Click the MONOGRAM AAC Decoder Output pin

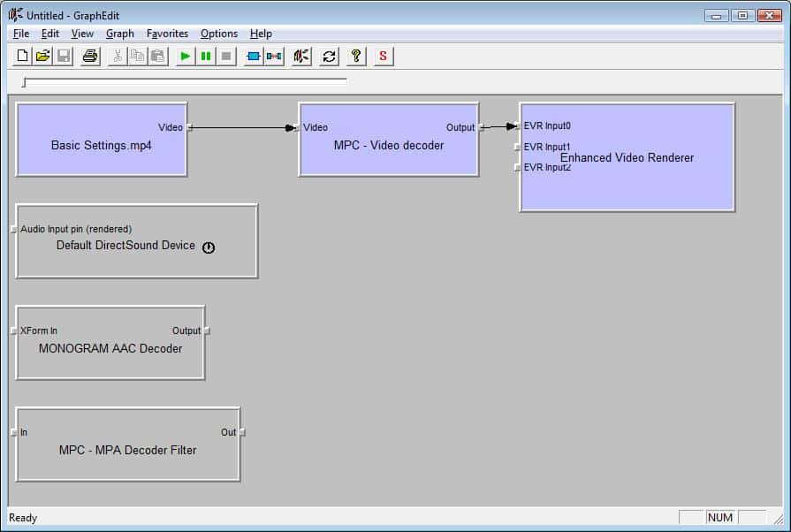tap(207, 331)
